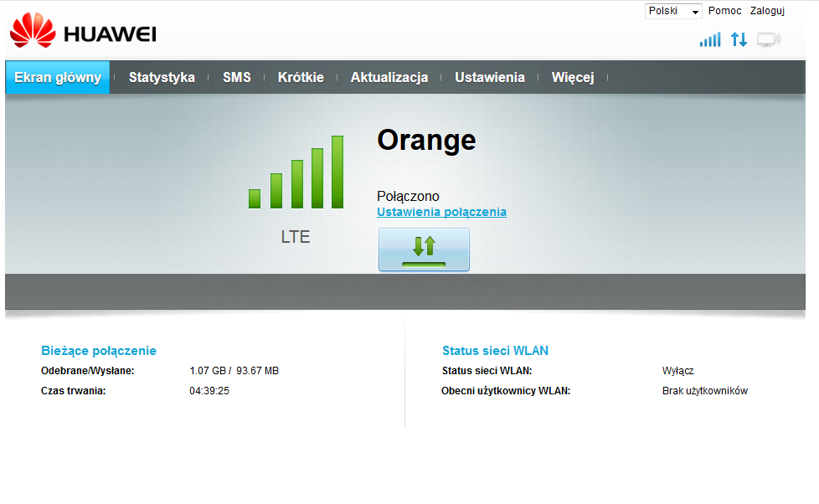Click the Zaloguj login link
Screen dimensions: 819x504
pyautogui.click(x=767, y=11)
